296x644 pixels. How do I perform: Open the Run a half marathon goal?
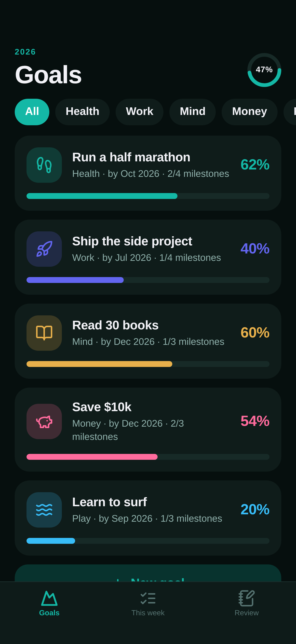coord(148,173)
